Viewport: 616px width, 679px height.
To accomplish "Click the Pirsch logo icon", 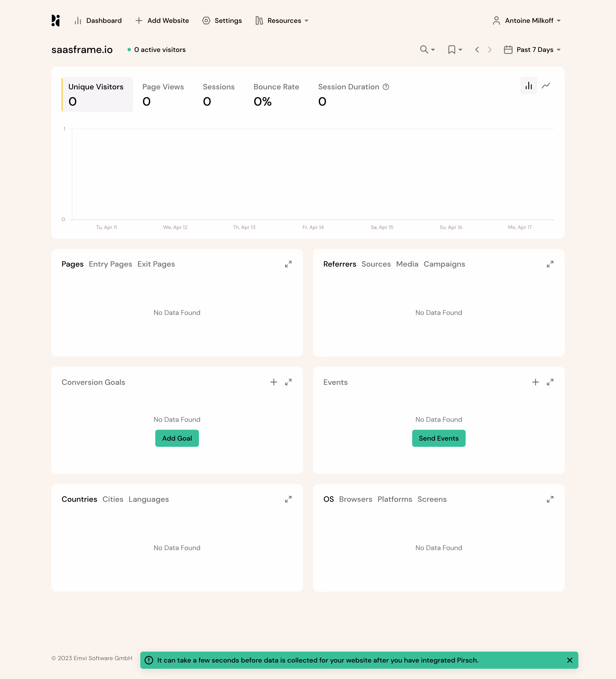I will (x=56, y=21).
